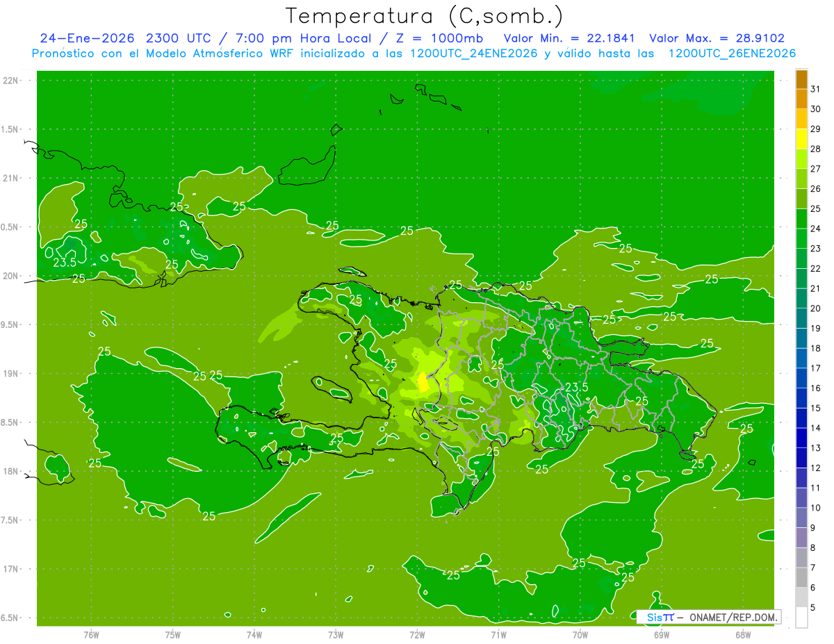This screenshot has width=834, height=644.
Task: Click the purple swatch between 9 and 10
Action: pos(801,517)
